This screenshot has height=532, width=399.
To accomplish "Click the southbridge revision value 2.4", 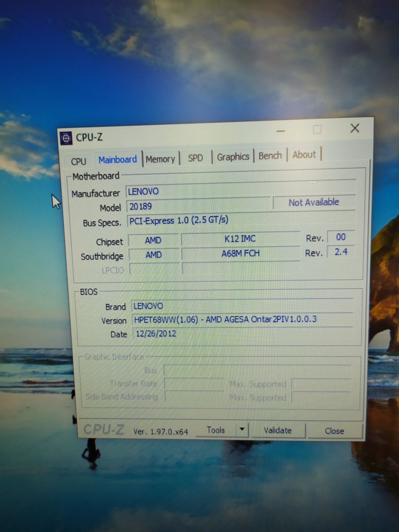I will tap(341, 252).
